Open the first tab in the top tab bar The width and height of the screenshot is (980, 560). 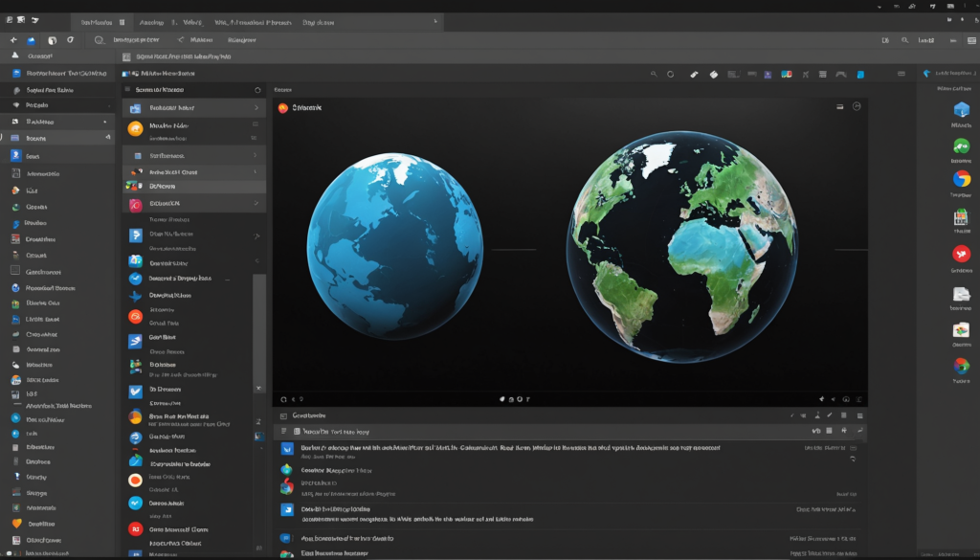coord(96,20)
